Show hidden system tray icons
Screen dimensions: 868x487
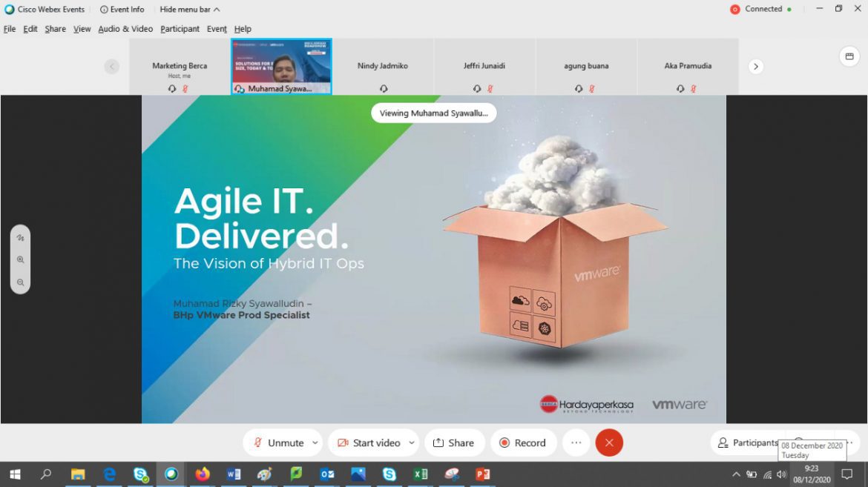tap(736, 474)
